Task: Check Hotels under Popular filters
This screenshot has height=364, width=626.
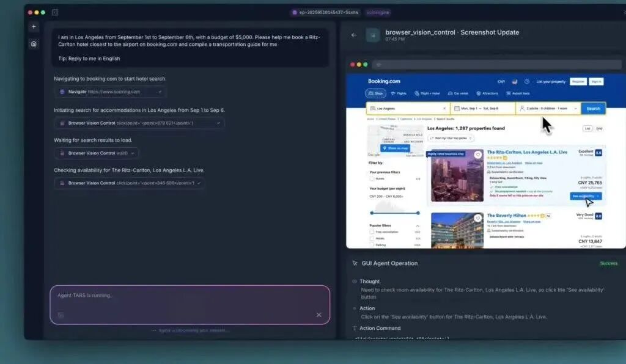Action: click(x=372, y=238)
